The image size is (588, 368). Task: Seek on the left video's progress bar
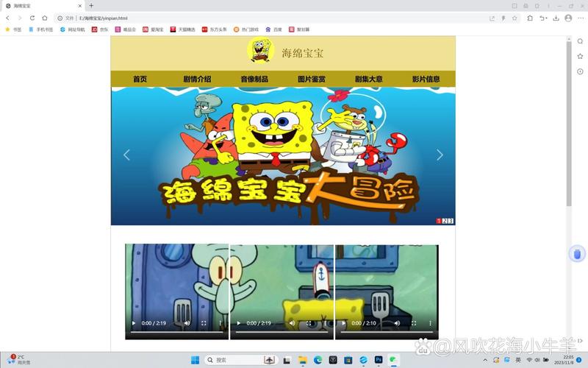(x=176, y=332)
